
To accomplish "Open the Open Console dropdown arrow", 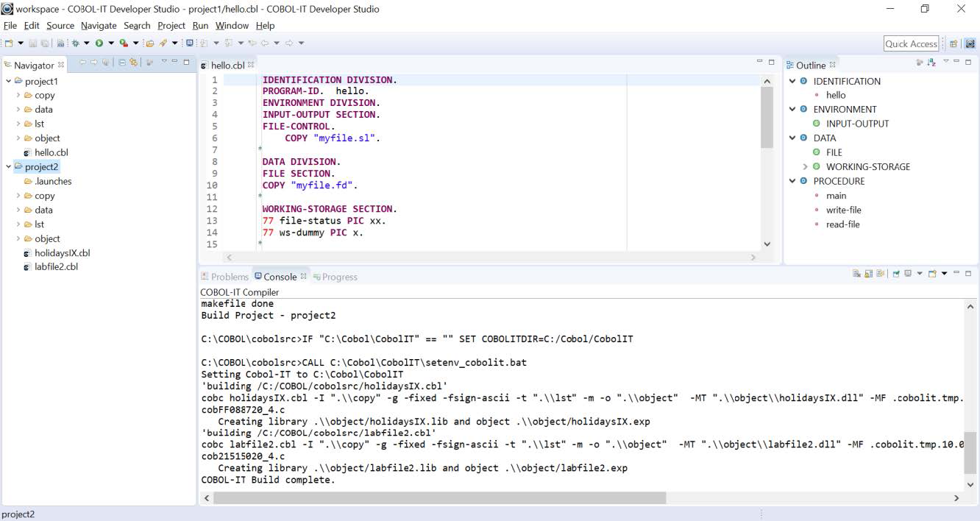I will tap(944, 274).
